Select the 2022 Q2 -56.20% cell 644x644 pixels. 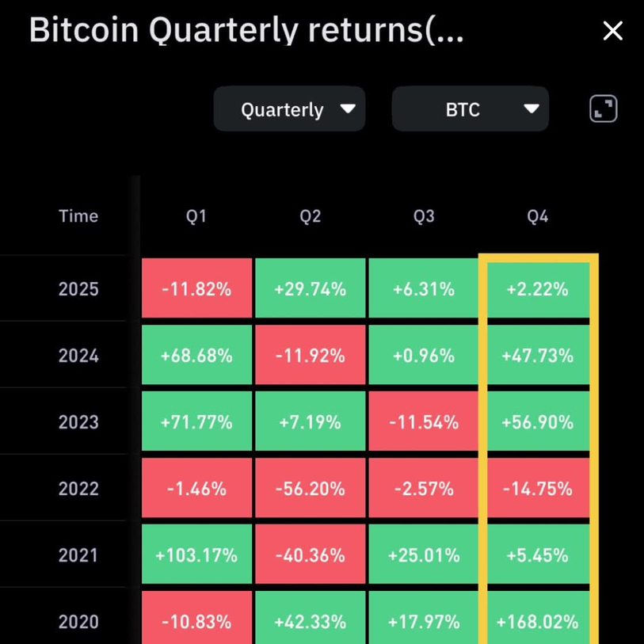[x=310, y=488]
